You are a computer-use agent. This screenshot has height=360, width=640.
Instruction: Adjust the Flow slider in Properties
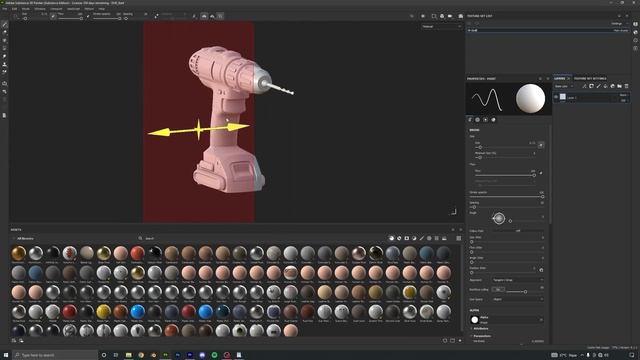(x=505, y=175)
